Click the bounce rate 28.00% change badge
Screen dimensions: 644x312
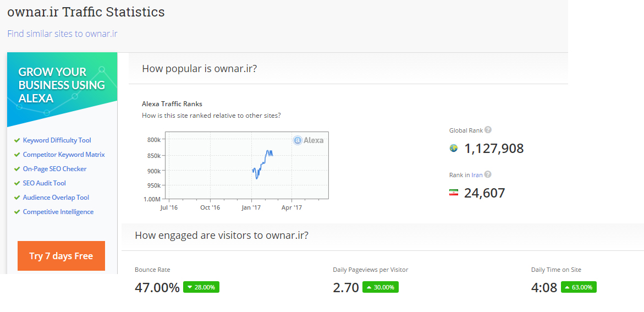tap(201, 287)
